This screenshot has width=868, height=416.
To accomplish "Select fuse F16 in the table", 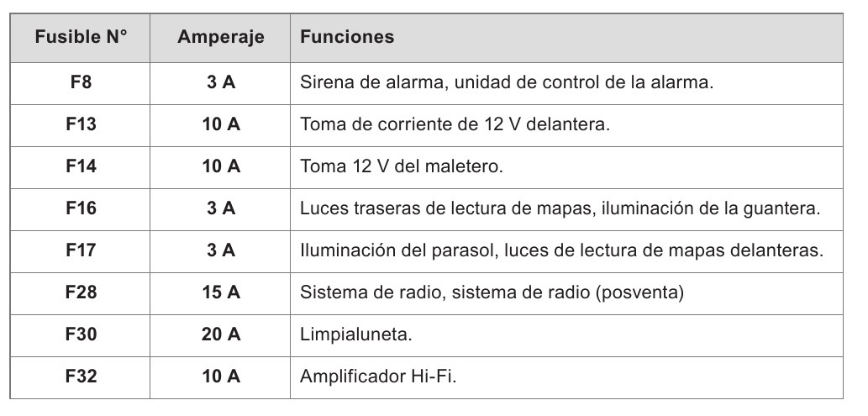I will pos(81,208).
